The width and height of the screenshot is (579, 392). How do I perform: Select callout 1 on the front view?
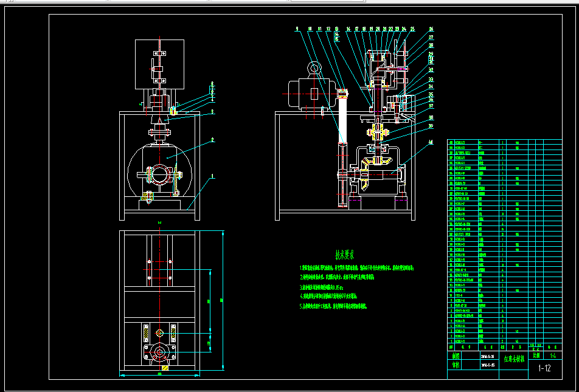212,176
